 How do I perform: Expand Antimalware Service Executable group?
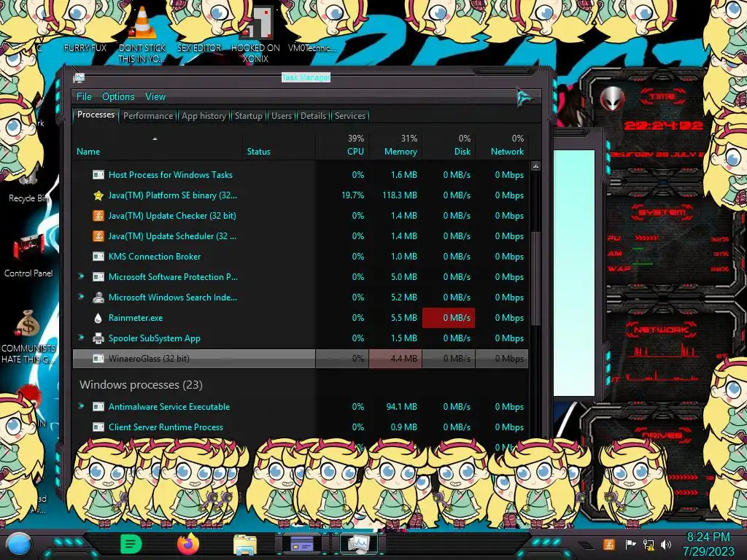[x=80, y=406]
